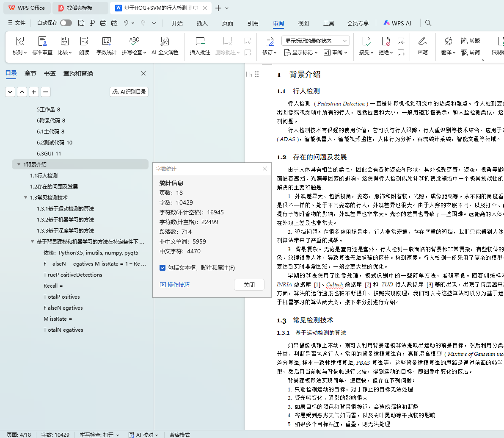Viewport: 504px width, 438px height.
Task: Click the 关闭 button in word count dialog
Action: (x=249, y=285)
